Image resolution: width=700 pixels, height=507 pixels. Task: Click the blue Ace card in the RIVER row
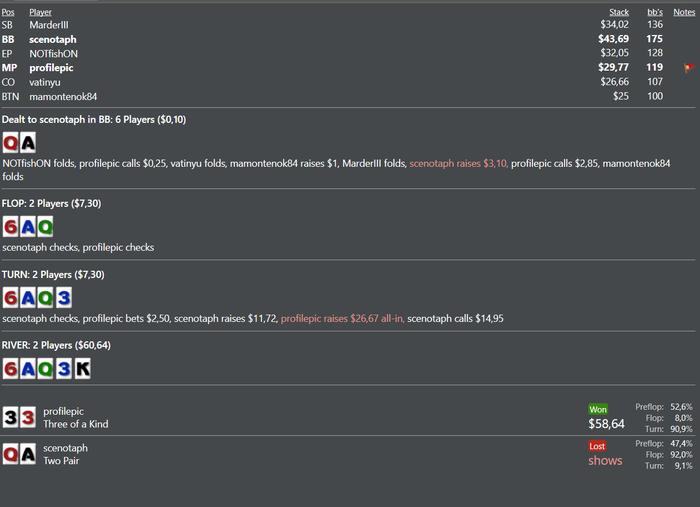pos(28,368)
